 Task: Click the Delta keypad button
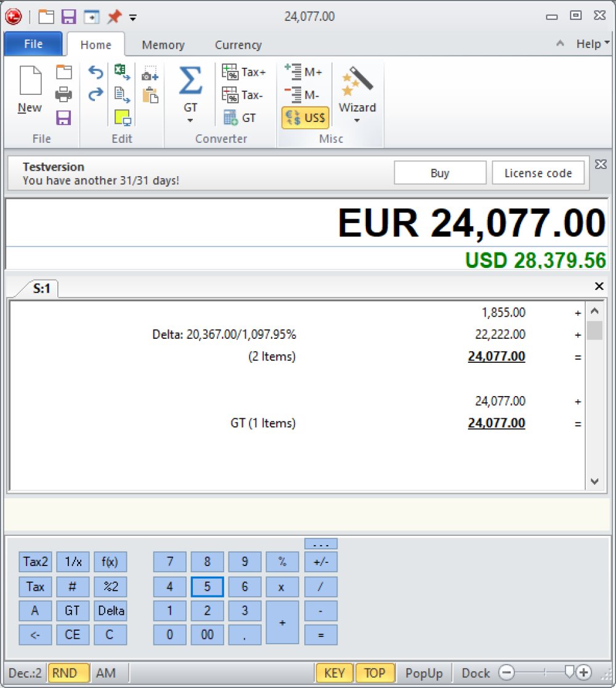[x=110, y=611]
